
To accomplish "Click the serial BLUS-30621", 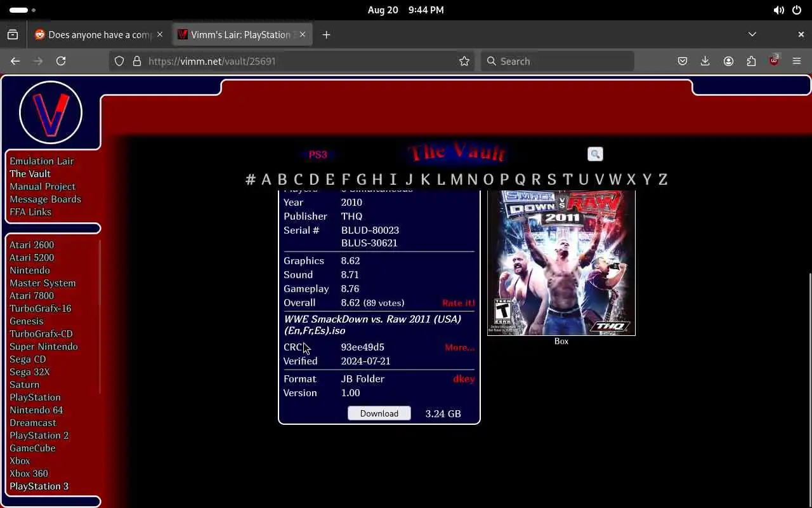I will click(369, 243).
